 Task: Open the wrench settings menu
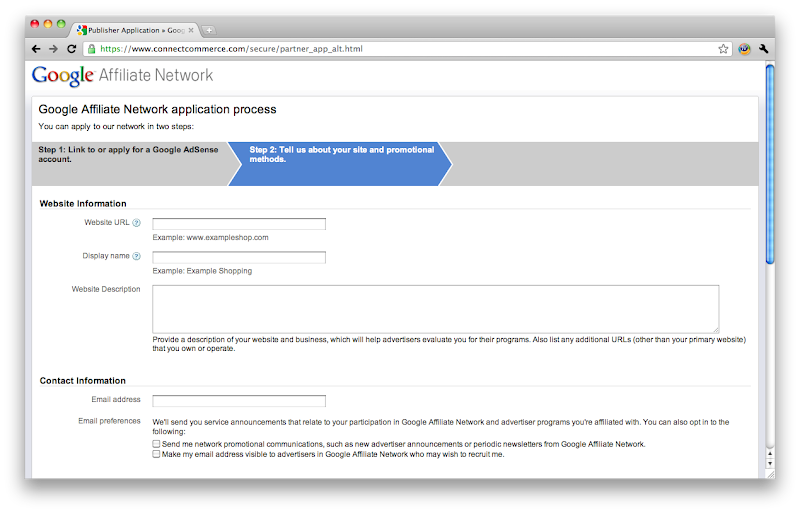pos(764,48)
